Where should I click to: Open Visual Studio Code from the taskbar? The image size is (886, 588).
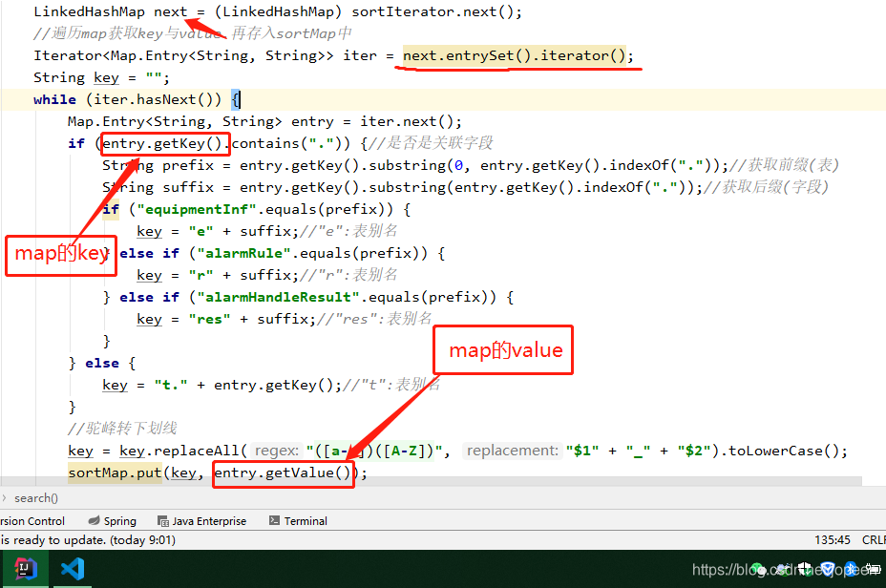[73, 569]
